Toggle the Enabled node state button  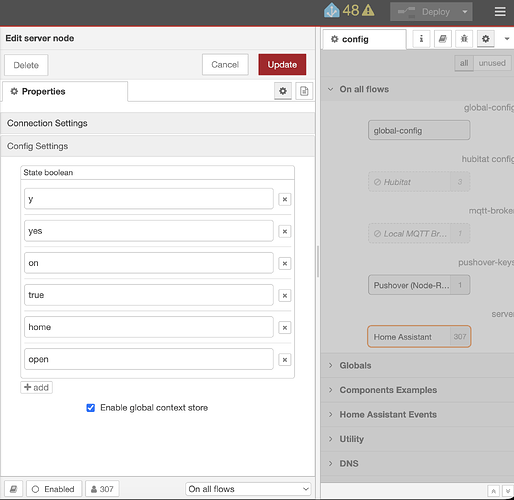(54, 489)
